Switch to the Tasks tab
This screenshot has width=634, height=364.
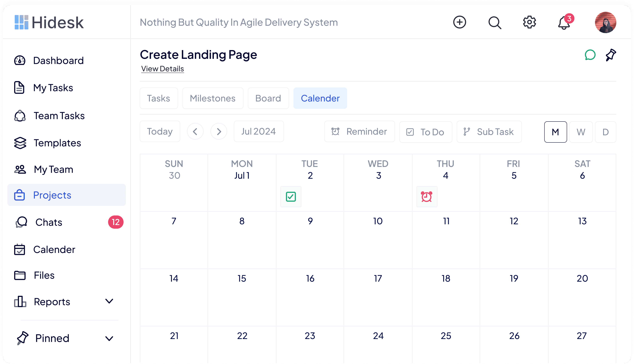[x=159, y=98]
